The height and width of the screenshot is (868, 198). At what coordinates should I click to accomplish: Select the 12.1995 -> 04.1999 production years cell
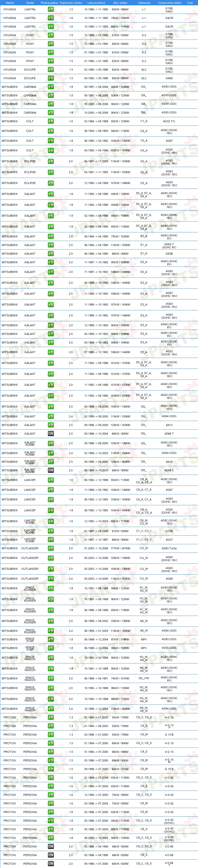[96, 183]
